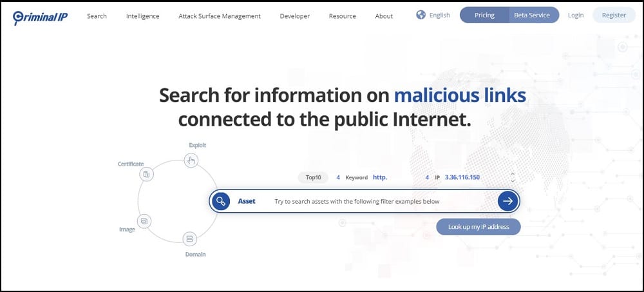
Task: Open the About menu
Action: coord(384,16)
